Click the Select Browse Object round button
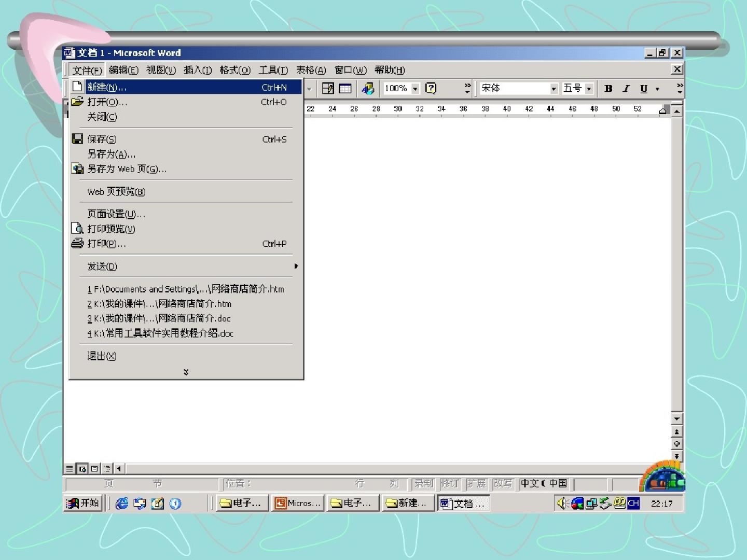 tap(676, 444)
